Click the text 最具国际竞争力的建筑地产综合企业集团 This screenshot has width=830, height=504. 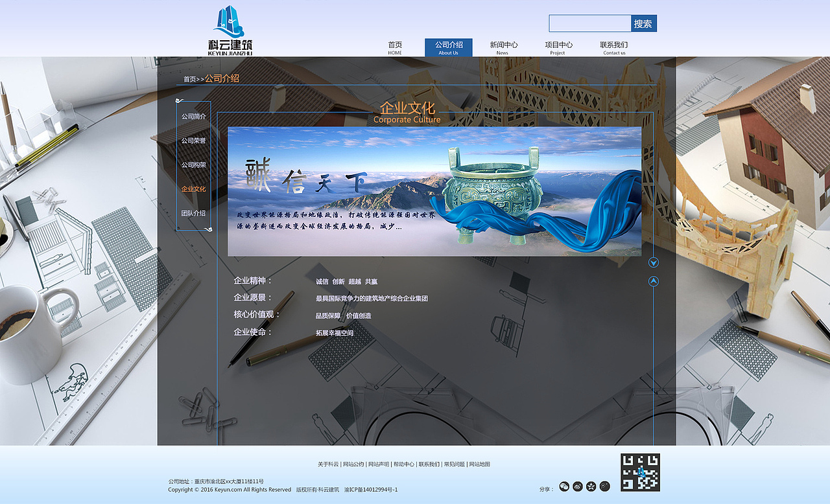click(x=372, y=299)
